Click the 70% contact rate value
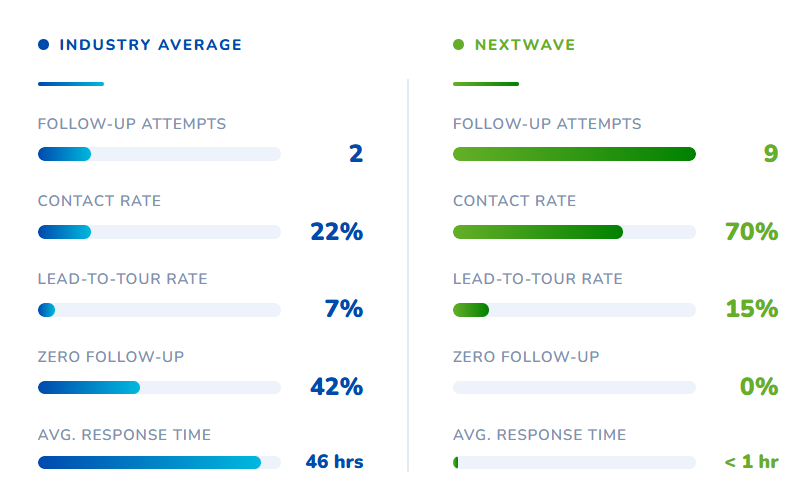This screenshot has height=487, width=805. (x=751, y=232)
